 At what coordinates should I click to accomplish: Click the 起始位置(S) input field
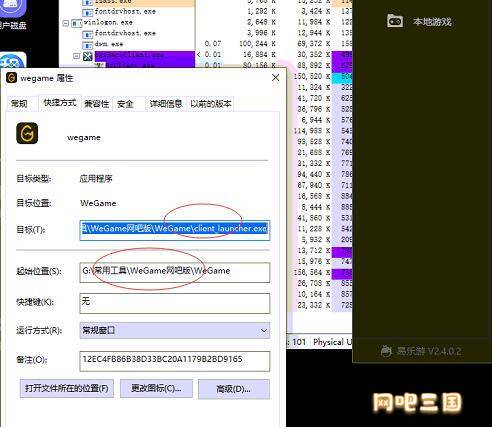[x=175, y=272]
